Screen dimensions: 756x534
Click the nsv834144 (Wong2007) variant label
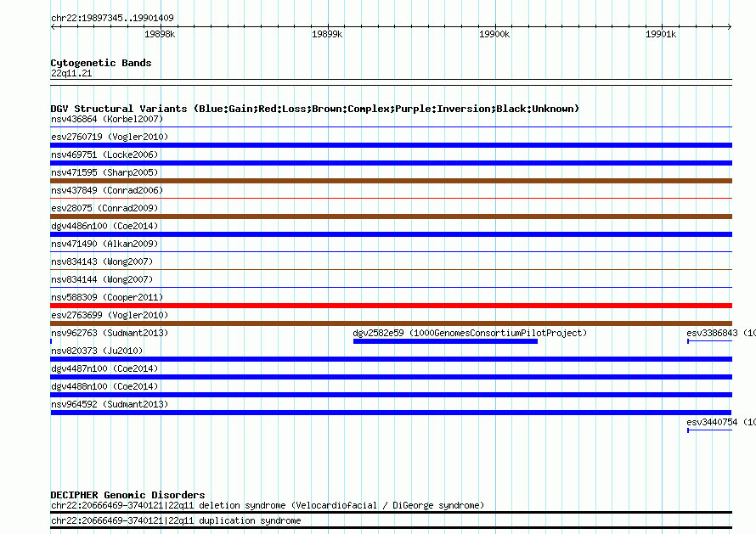(102, 279)
